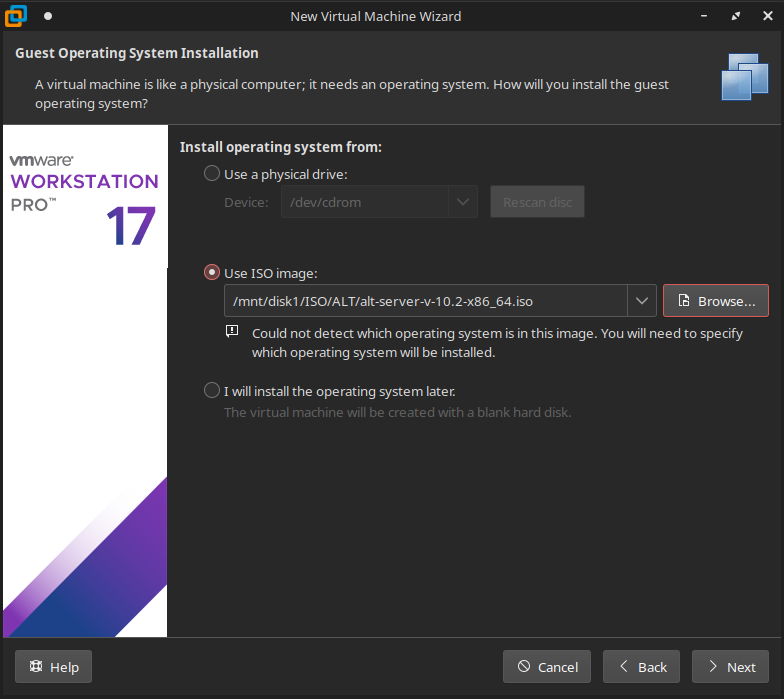This screenshot has height=699, width=784.
Task: Click the VMware Workstation Pro 17 logo banner
Action: coord(84,200)
